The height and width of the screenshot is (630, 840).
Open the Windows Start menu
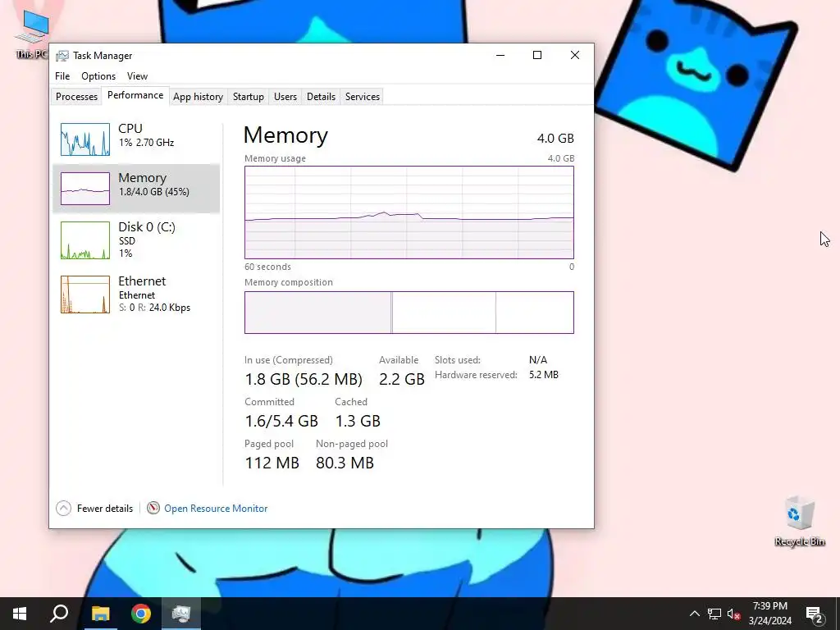click(x=20, y=614)
